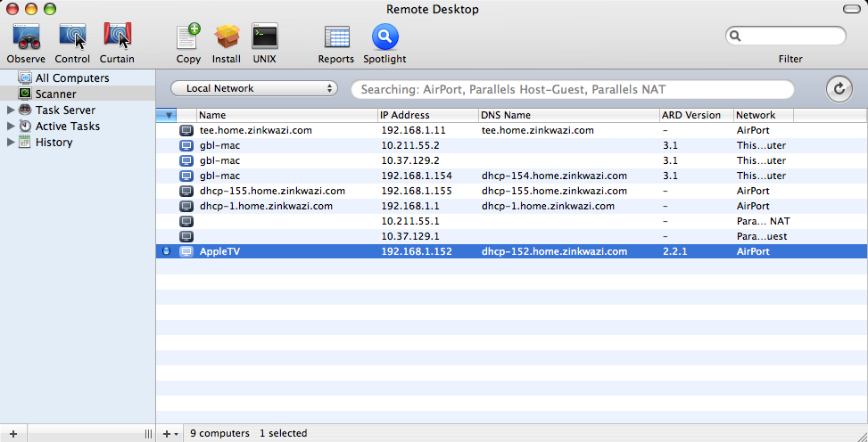Click IP address 192.168.1.11

pyautogui.click(x=414, y=131)
